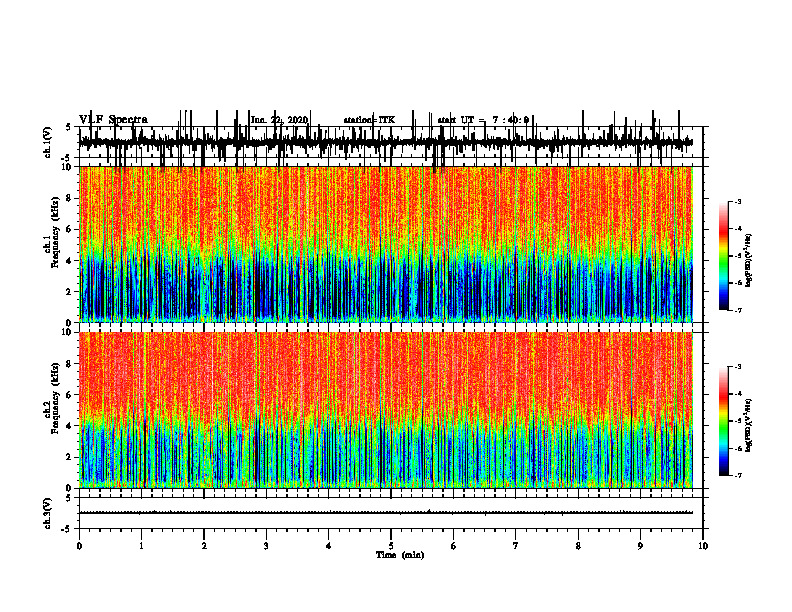Click time axis tick label "8"
This screenshot has height=612, width=792.
578,546
